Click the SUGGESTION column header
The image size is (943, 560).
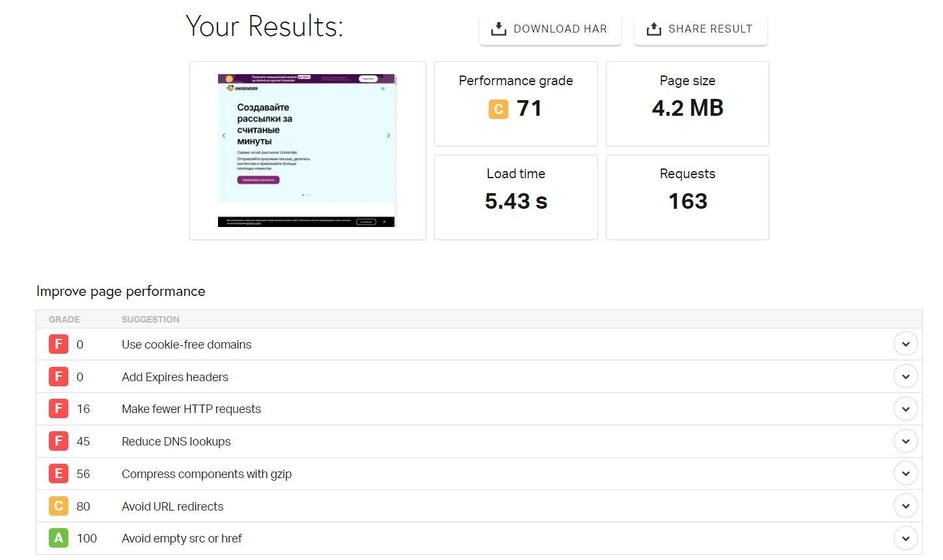point(150,319)
